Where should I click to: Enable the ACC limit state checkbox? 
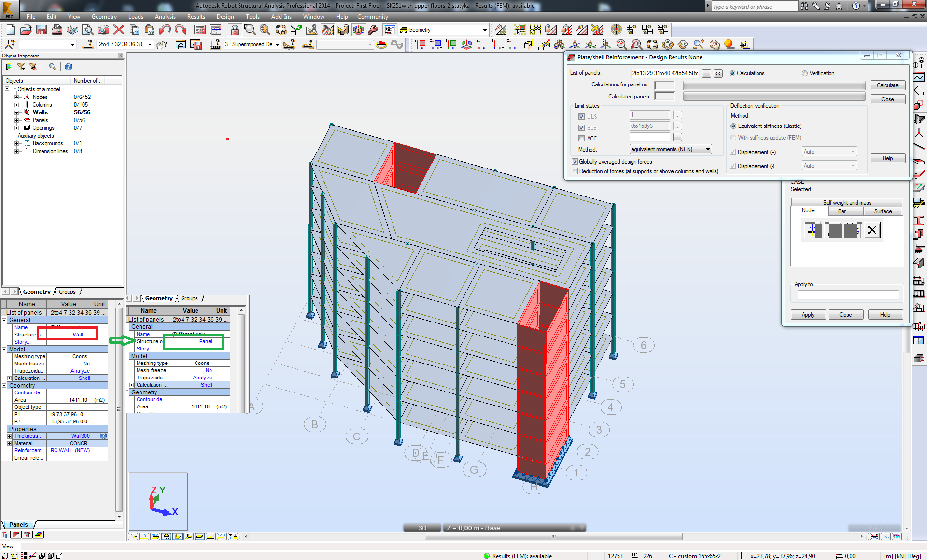[x=581, y=139]
